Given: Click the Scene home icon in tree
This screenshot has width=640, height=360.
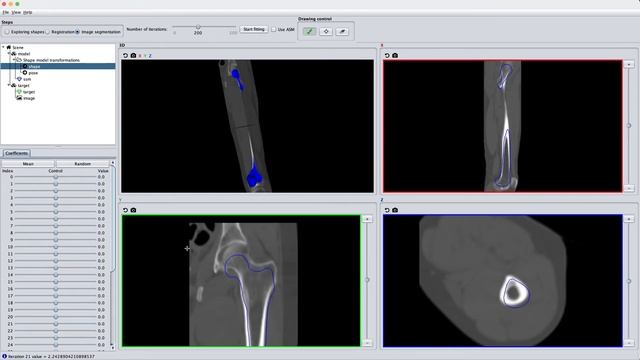Looking at the screenshot, I should 9,47.
